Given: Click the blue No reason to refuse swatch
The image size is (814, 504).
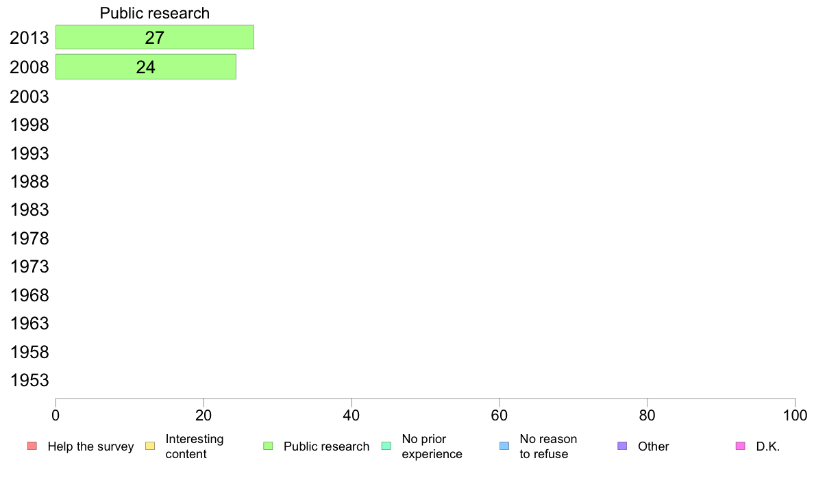Looking at the screenshot, I should [504, 446].
